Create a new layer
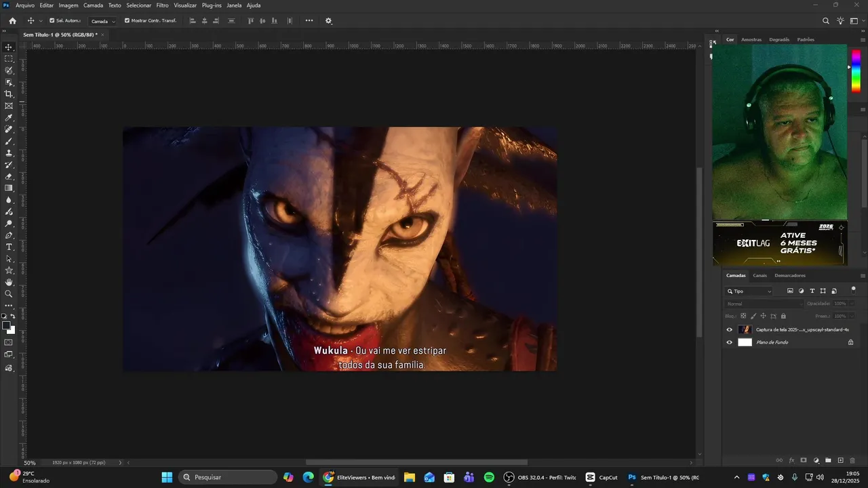 840,460
